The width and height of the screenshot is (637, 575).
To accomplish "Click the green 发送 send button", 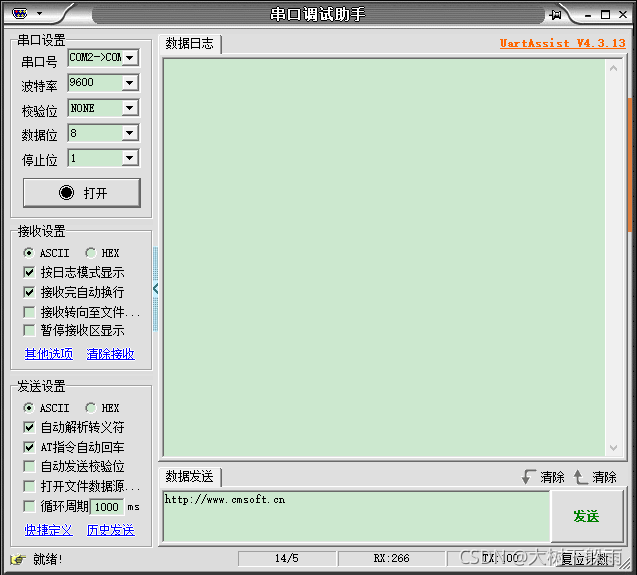I will (586, 516).
